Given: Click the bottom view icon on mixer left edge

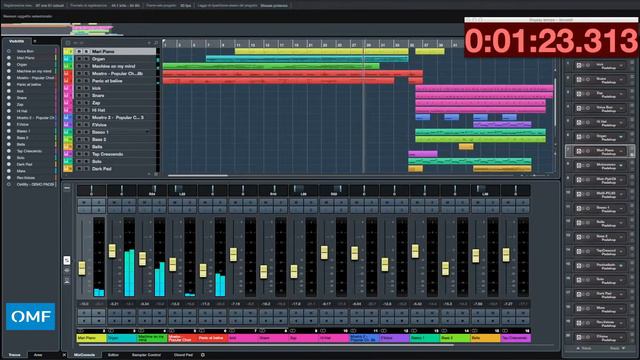Looking at the screenshot, I should [67, 281].
